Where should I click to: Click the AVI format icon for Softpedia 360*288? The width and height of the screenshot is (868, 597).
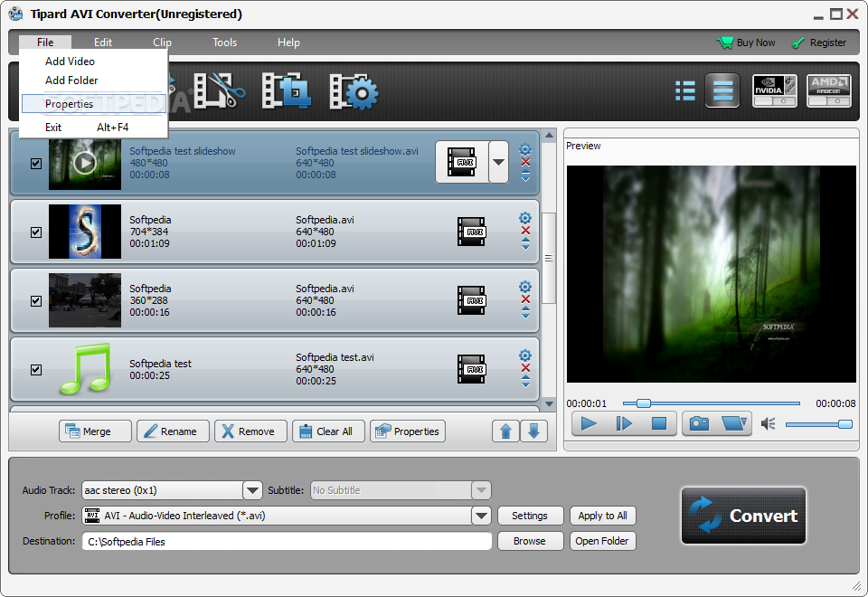471,300
